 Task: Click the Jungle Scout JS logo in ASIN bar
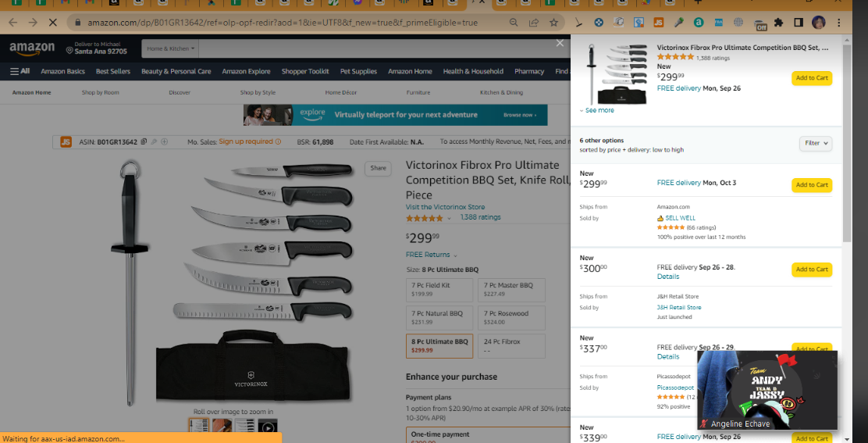66,141
